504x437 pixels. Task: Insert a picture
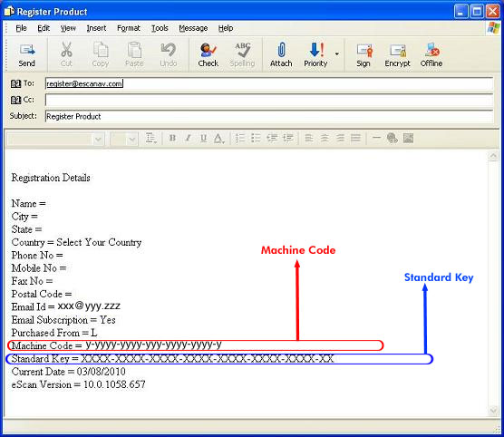(x=408, y=139)
